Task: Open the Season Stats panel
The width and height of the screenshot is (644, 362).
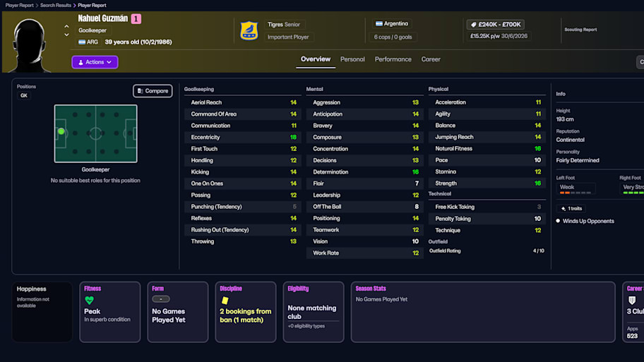Action: click(483, 312)
